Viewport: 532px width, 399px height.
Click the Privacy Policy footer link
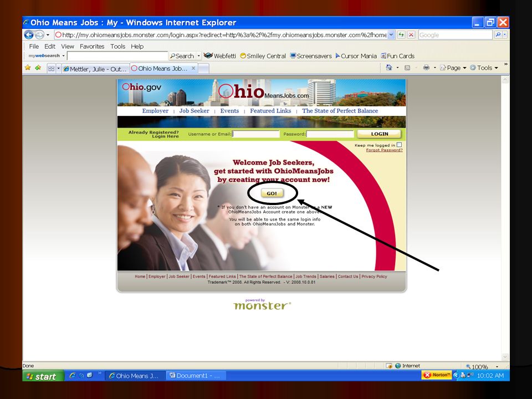pyautogui.click(x=374, y=277)
